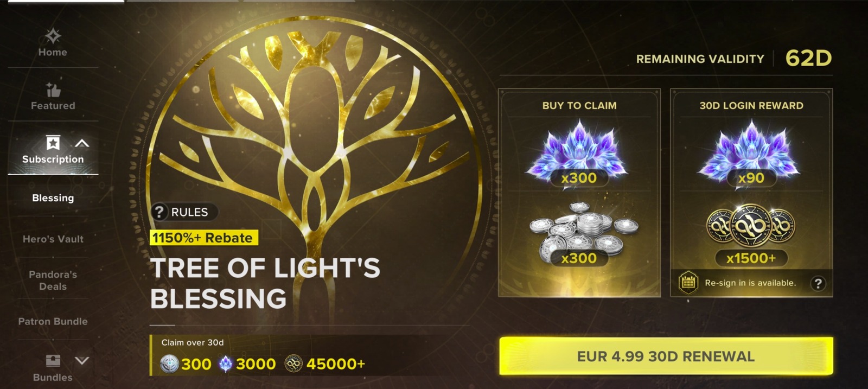Click the 30D Login Reward card
Image resolution: width=868 pixels, height=389 pixels.
coord(751,193)
